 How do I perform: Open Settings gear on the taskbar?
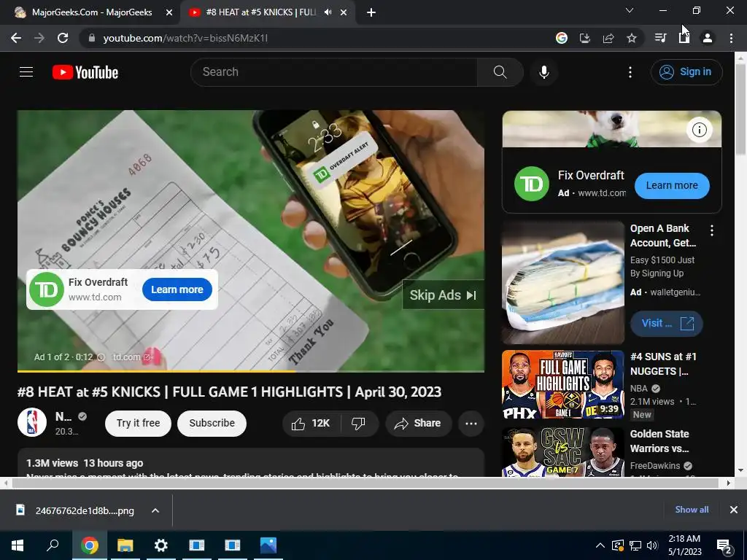pos(161,545)
